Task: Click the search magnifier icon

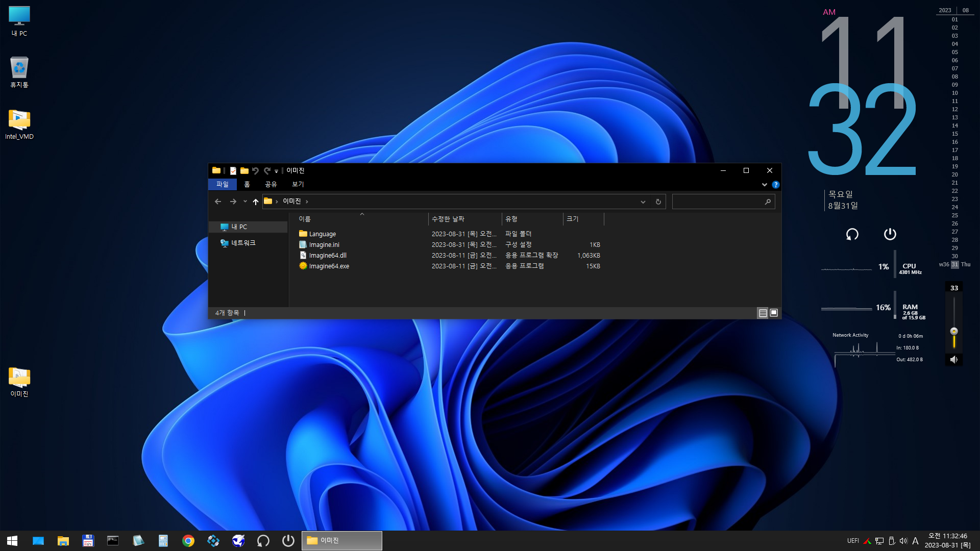Action: point(768,202)
